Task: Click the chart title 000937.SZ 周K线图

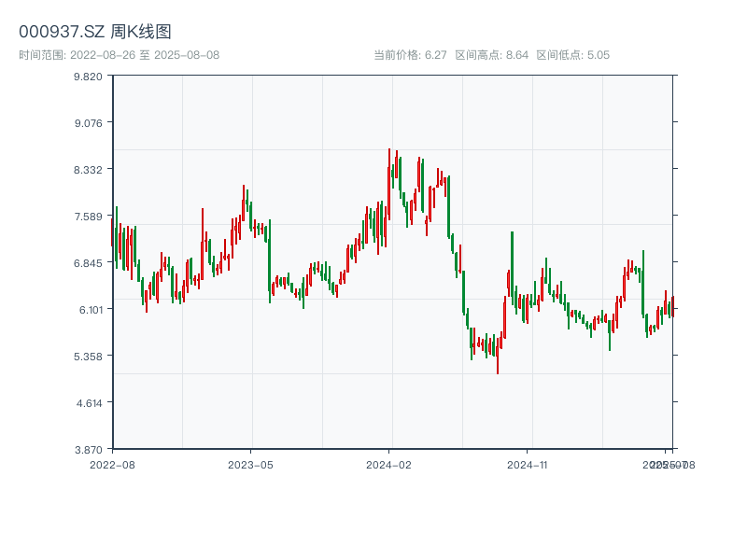Action: coord(95,32)
